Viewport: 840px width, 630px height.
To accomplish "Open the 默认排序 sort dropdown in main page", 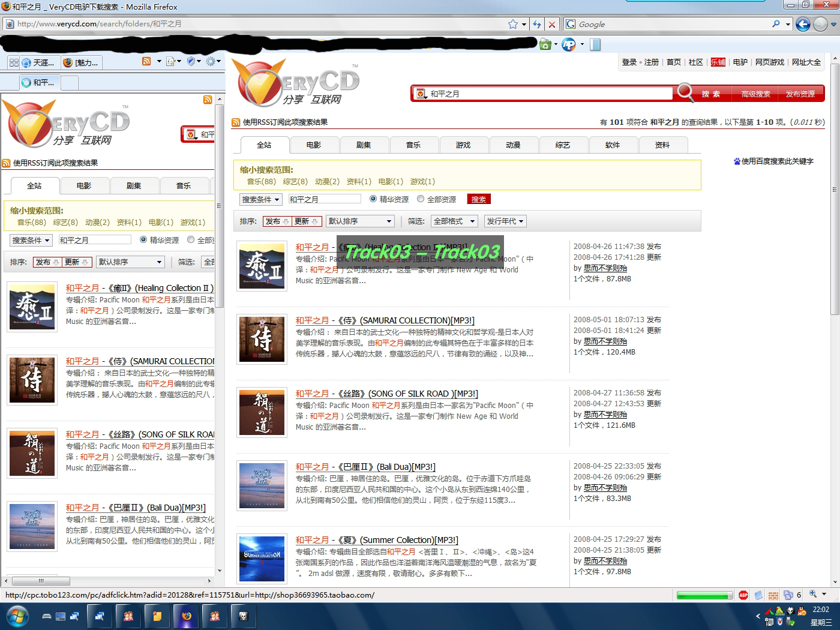I will click(360, 221).
